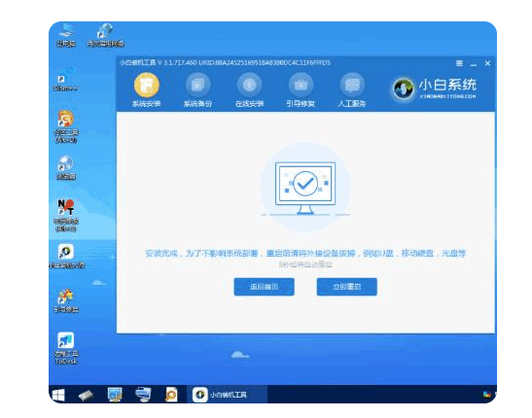Click the 安装完成 completion message text

click(305, 254)
